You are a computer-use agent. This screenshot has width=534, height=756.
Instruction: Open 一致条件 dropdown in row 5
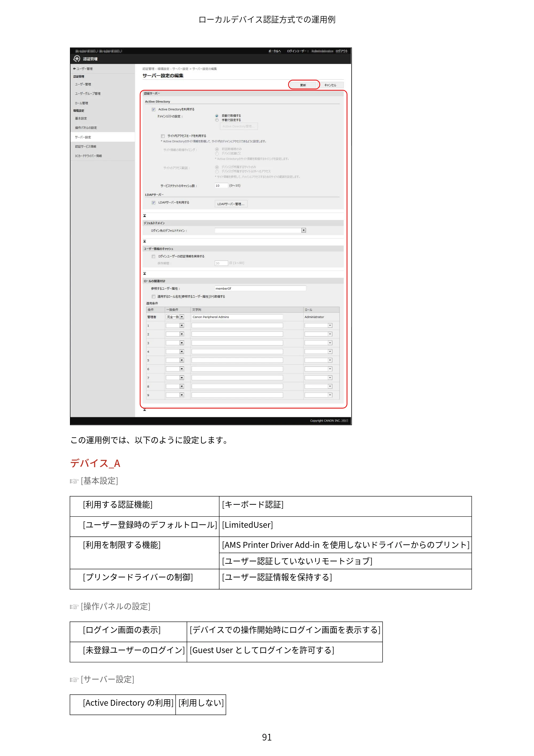click(175, 360)
